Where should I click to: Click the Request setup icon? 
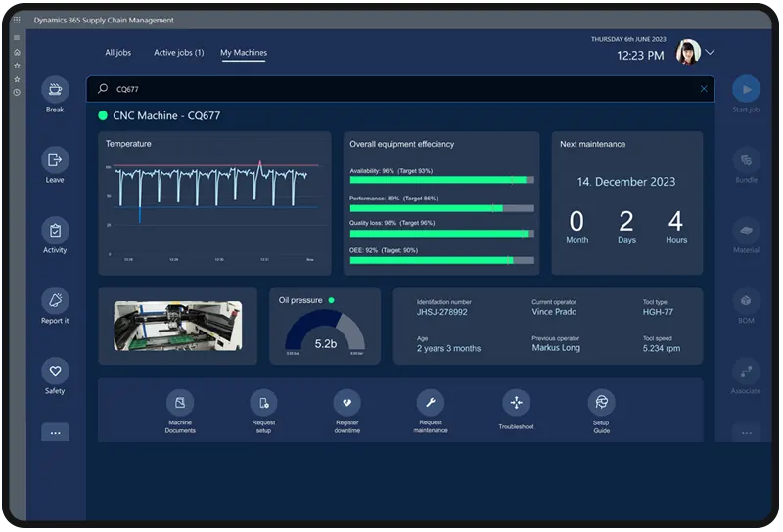(263, 403)
